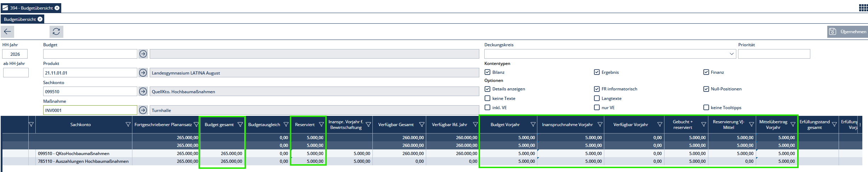
Task: Uncheck the Bilanz checkbox
Action: 487,72
